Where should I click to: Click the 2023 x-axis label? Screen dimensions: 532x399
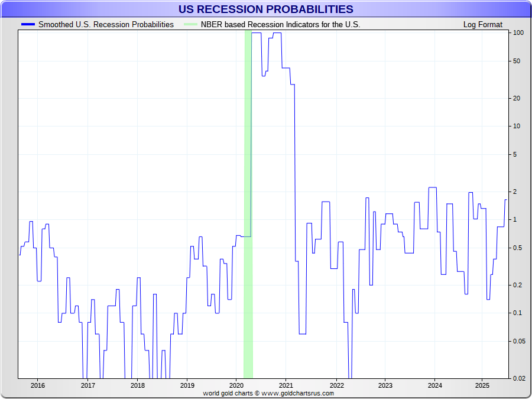tap(385, 385)
